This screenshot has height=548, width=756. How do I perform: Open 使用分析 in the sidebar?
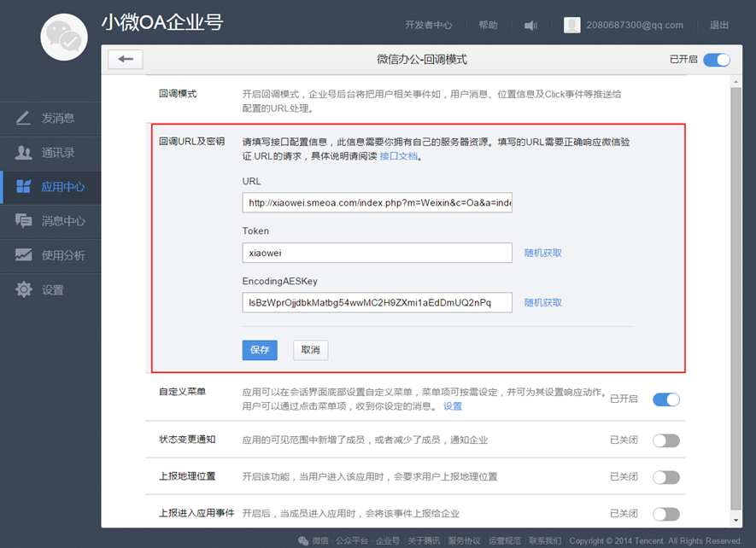pyautogui.click(x=50, y=255)
